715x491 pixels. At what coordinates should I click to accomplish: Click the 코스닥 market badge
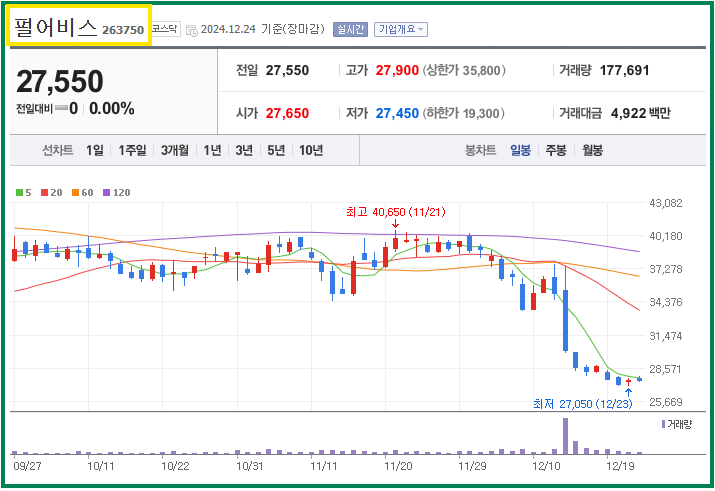pos(166,29)
